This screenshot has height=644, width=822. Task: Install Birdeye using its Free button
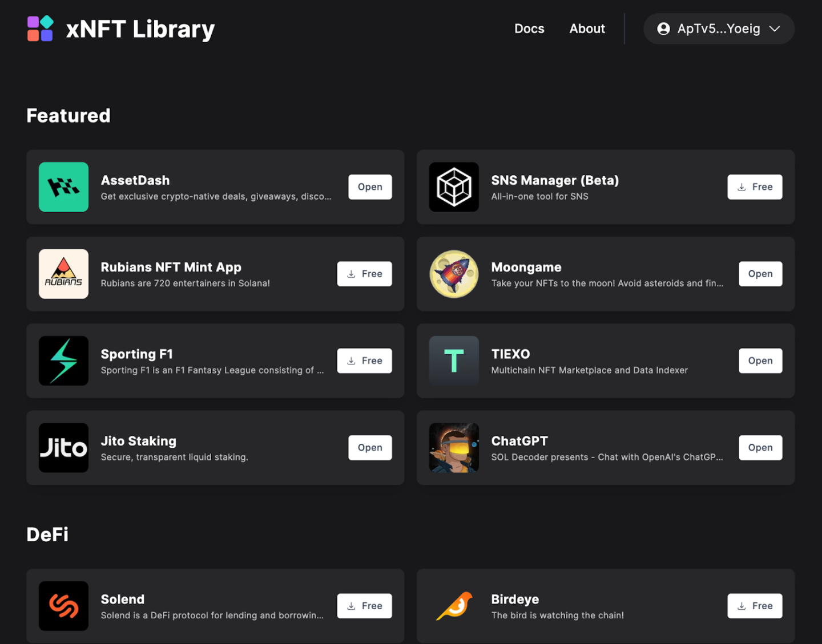(755, 606)
